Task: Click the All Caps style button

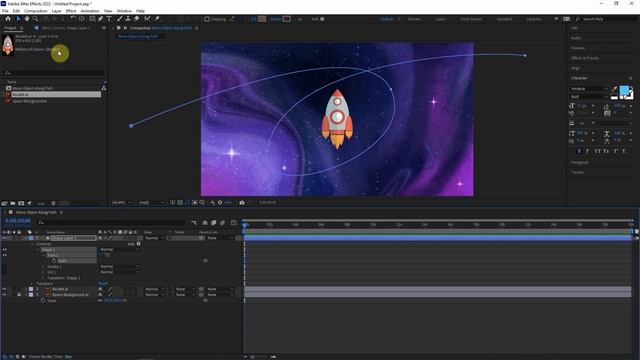Action: tap(597, 151)
